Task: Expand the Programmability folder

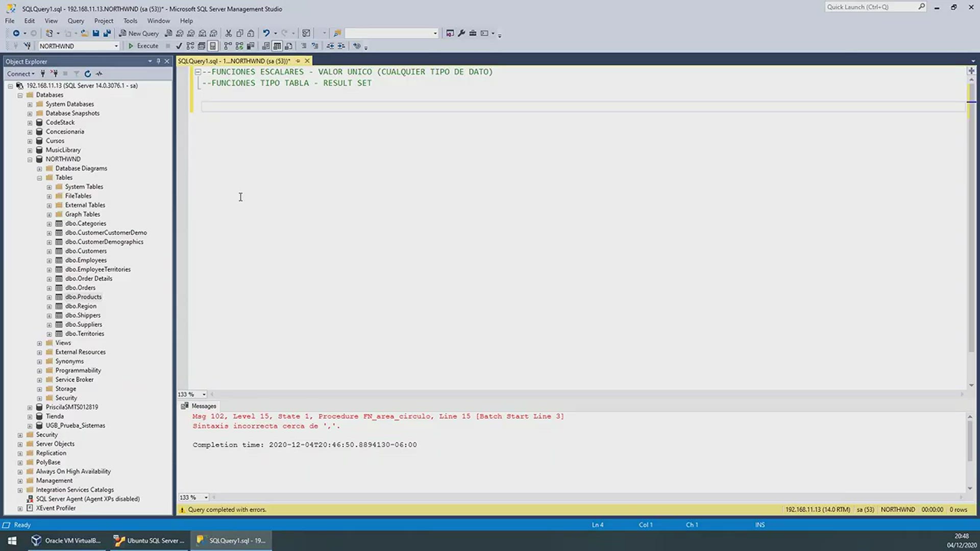Action: pyautogui.click(x=39, y=371)
